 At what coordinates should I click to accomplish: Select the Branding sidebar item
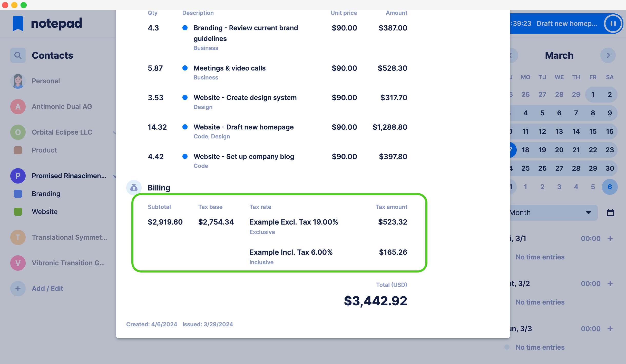46,194
